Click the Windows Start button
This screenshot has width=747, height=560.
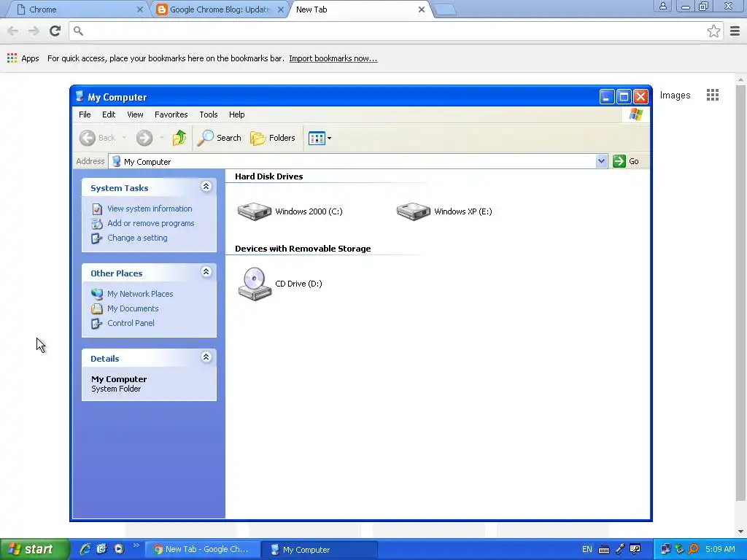tap(34, 550)
